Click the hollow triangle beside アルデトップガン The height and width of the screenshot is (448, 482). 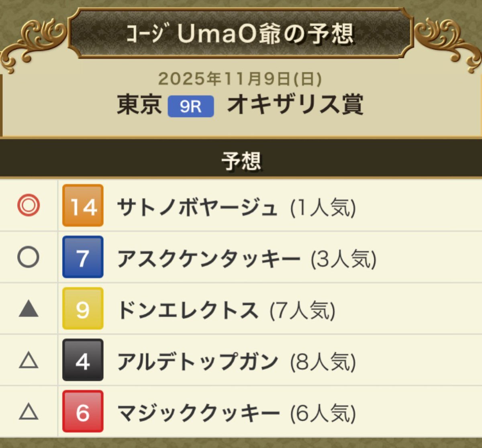[29, 360]
